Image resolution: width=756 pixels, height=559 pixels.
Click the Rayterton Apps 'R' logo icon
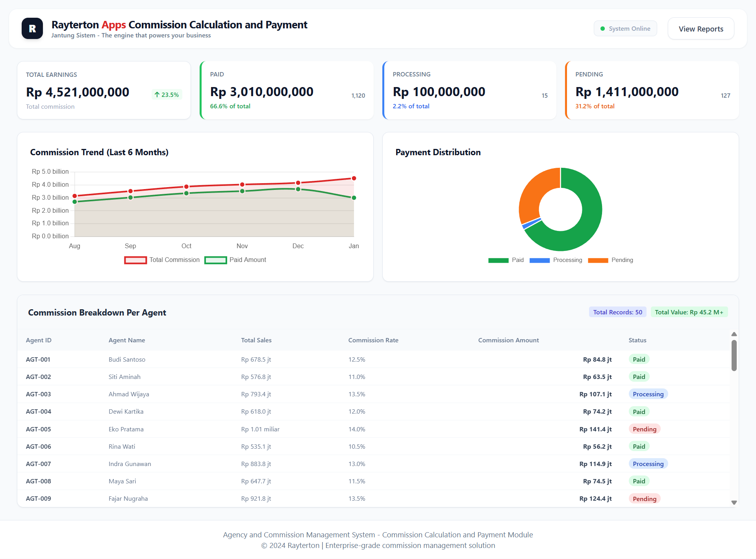click(x=32, y=28)
